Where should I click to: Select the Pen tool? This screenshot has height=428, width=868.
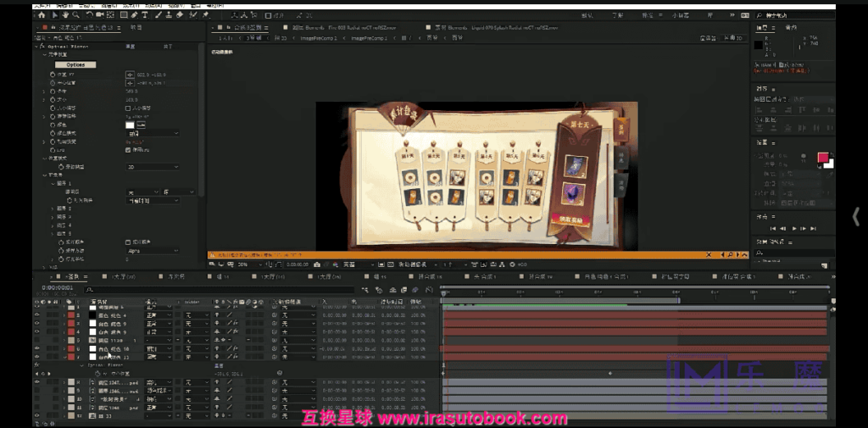tap(135, 15)
